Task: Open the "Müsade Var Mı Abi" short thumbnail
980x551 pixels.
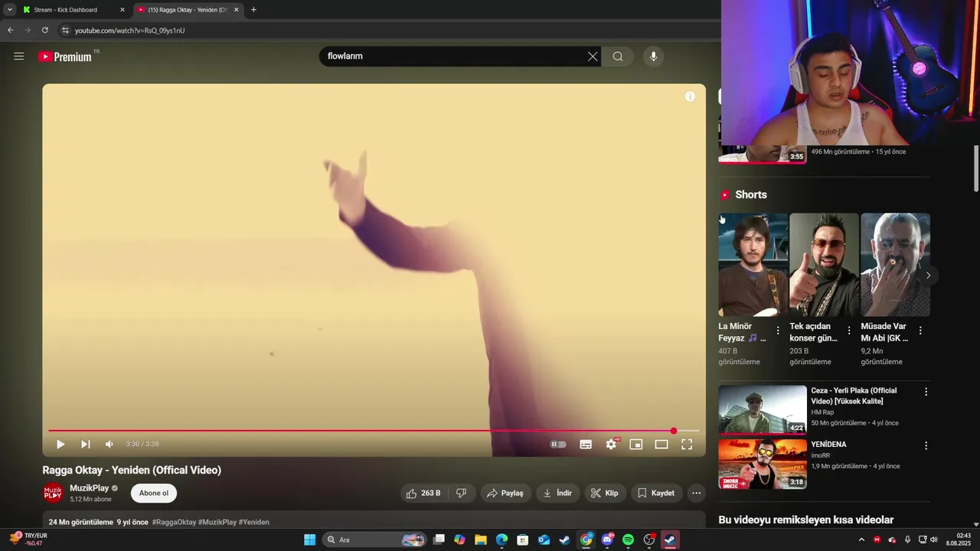Action: click(895, 265)
